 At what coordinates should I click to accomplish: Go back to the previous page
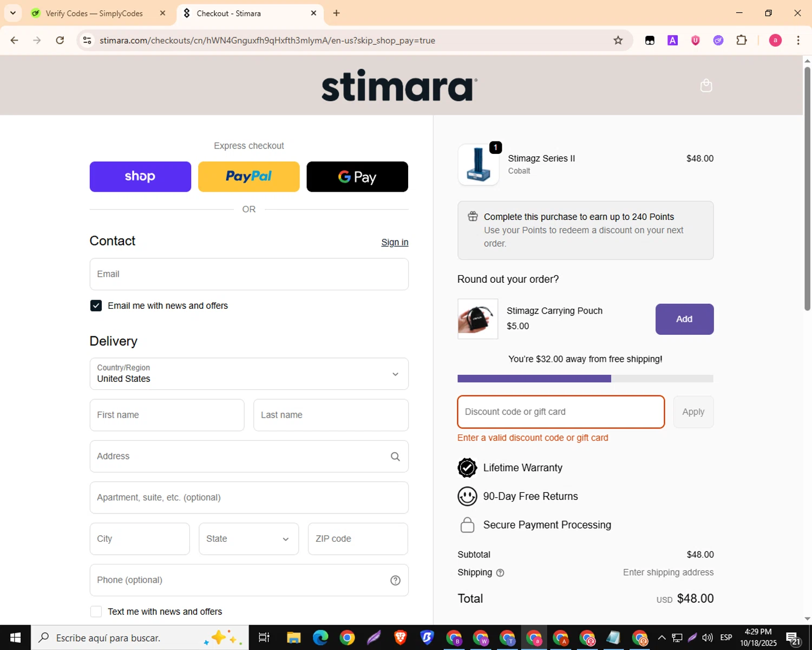tap(15, 40)
